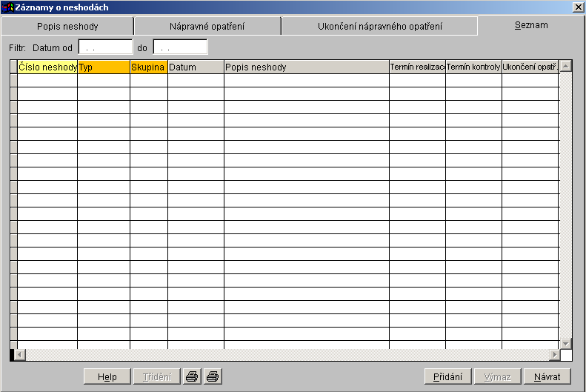Click the Návrat button
586x392 pixels.
click(x=547, y=376)
